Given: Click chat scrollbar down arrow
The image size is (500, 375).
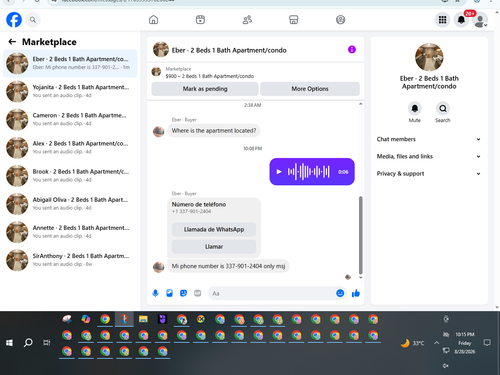Looking at the screenshot, I should [360, 277].
